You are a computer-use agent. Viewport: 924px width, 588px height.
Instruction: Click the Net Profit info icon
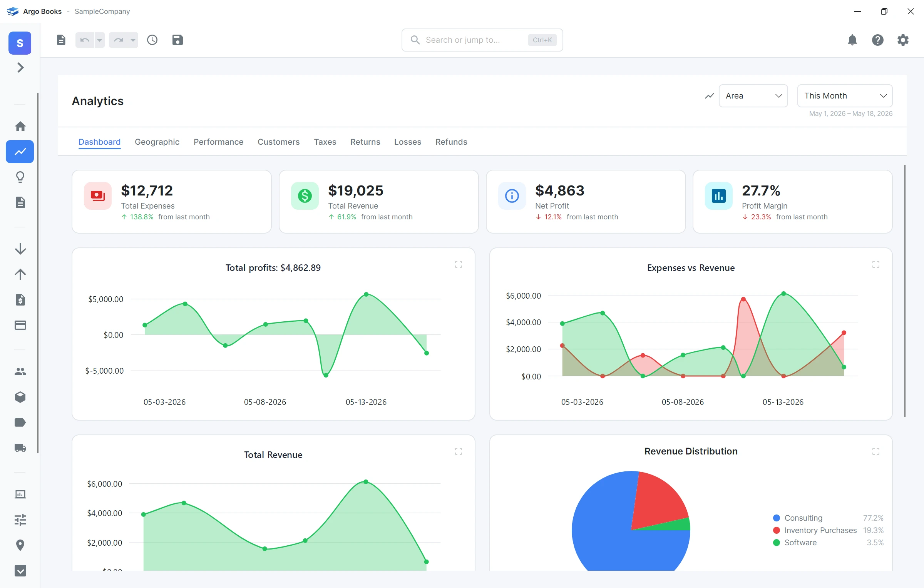[x=512, y=196]
